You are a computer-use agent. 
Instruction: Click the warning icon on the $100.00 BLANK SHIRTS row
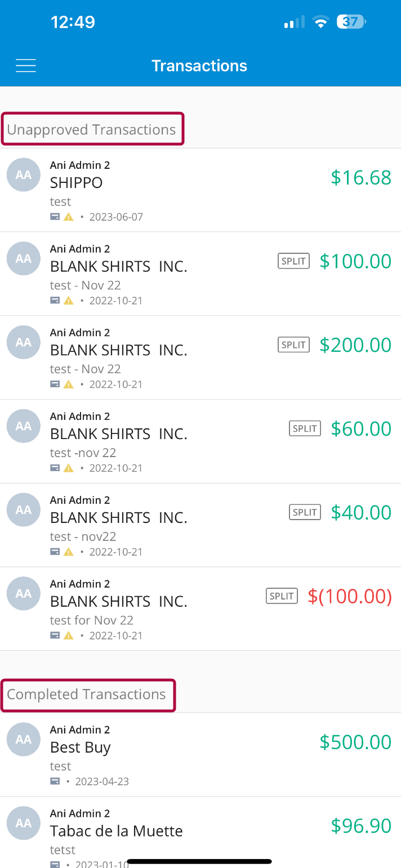coord(68,300)
